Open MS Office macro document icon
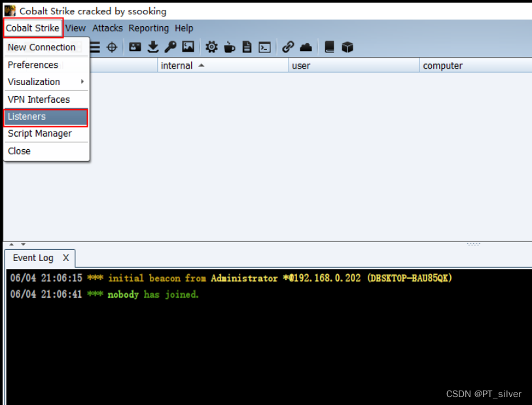This screenshot has width=532, height=405. [247, 47]
